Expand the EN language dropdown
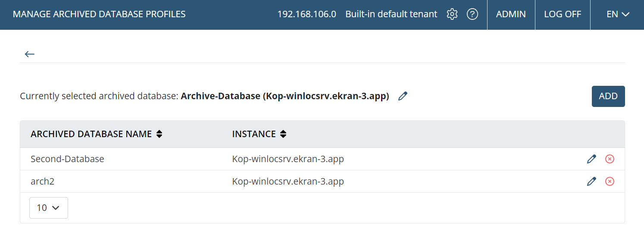 click(618, 14)
